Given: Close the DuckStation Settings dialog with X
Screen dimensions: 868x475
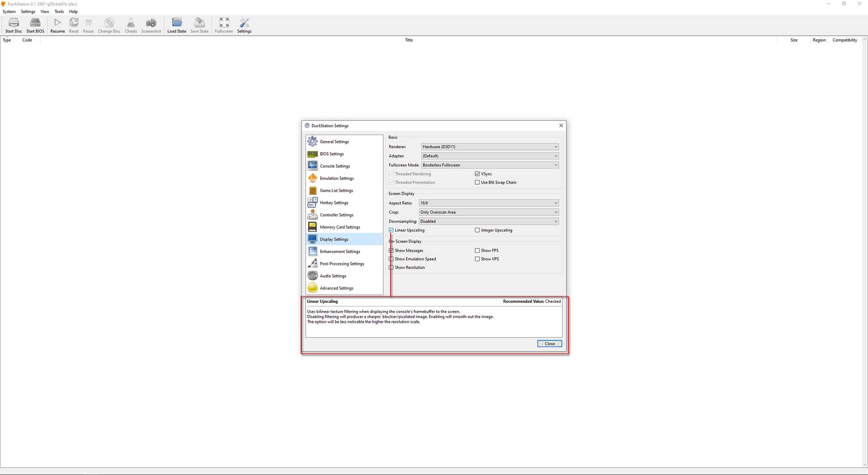Looking at the screenshot, I should [x=561, y=126].
